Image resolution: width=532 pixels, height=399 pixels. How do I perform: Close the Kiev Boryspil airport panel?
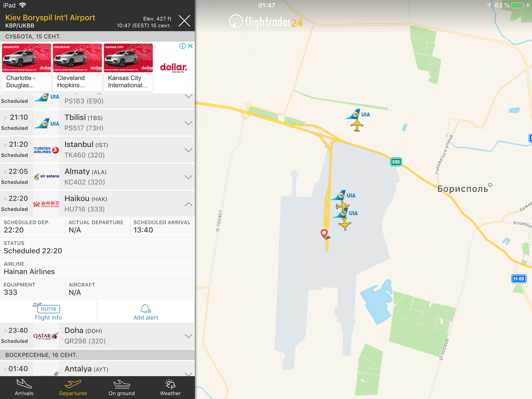click(x=184, y=21)
